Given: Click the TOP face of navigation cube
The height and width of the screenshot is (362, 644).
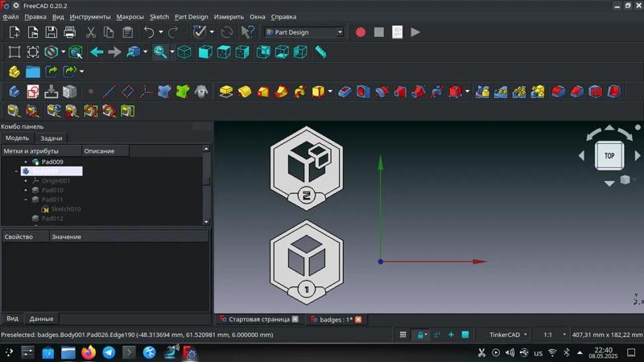Looking at the screenshot, I should click(x=609, y=155).
